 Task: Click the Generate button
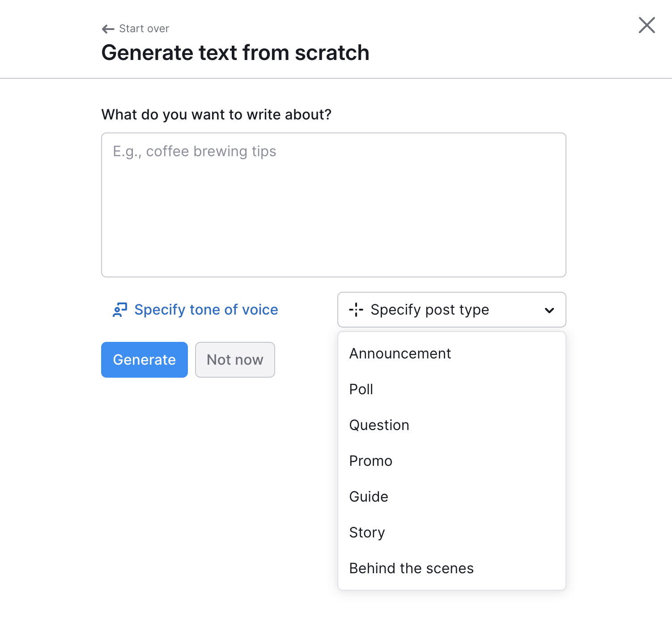pyautogui.click(x=144, y=359)
